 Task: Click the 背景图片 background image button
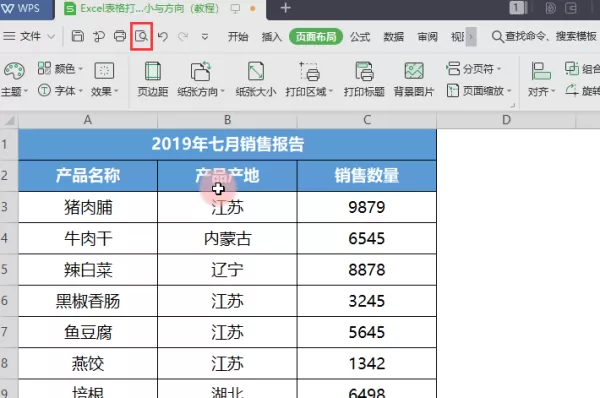tap(414, 79)
